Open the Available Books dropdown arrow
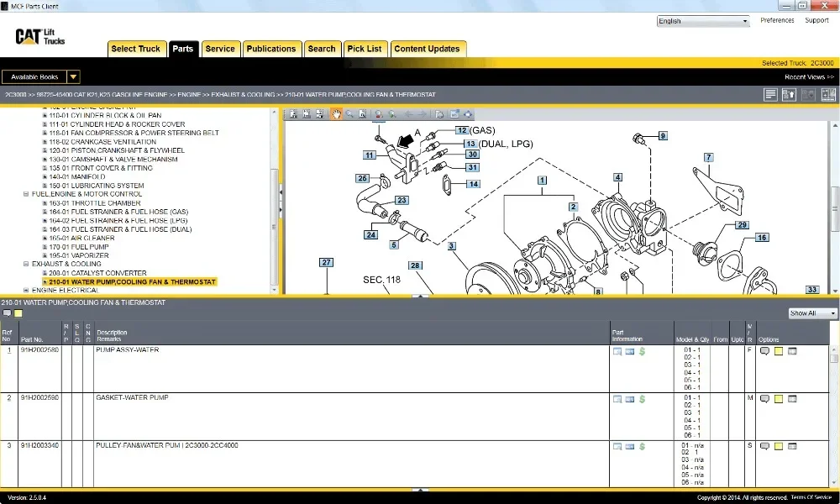The width and height of the screenshot is (840, 504). 73,76
